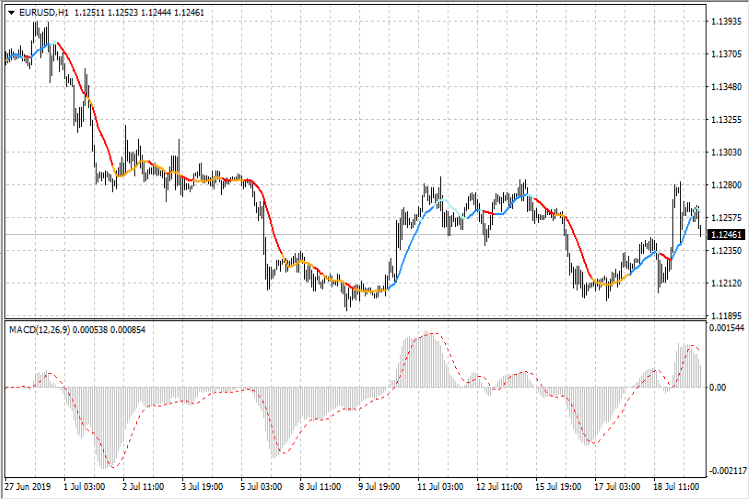750x500 pixels.
Task: Click the 1.12800 price scale label
Action: (727, 185)
